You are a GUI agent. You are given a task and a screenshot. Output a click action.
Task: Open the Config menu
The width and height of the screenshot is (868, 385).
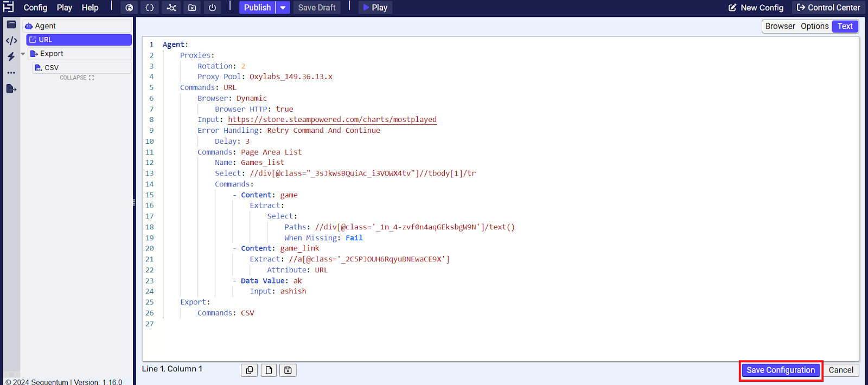tap(35, 8)
